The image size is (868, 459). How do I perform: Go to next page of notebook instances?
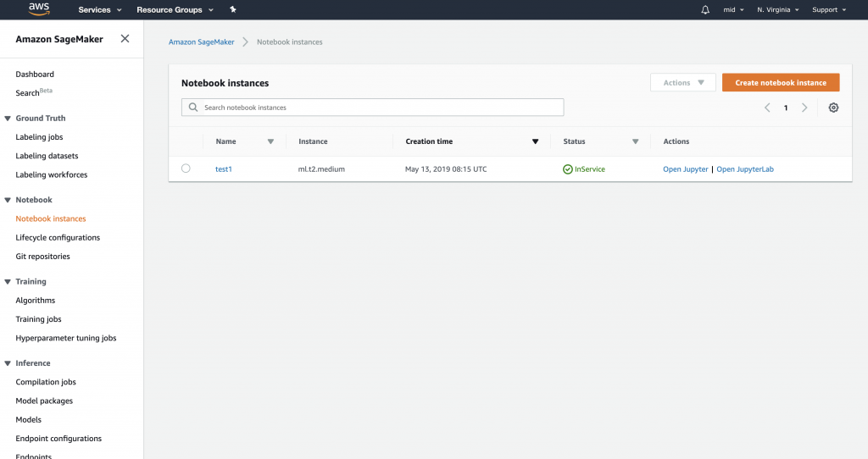804,108
